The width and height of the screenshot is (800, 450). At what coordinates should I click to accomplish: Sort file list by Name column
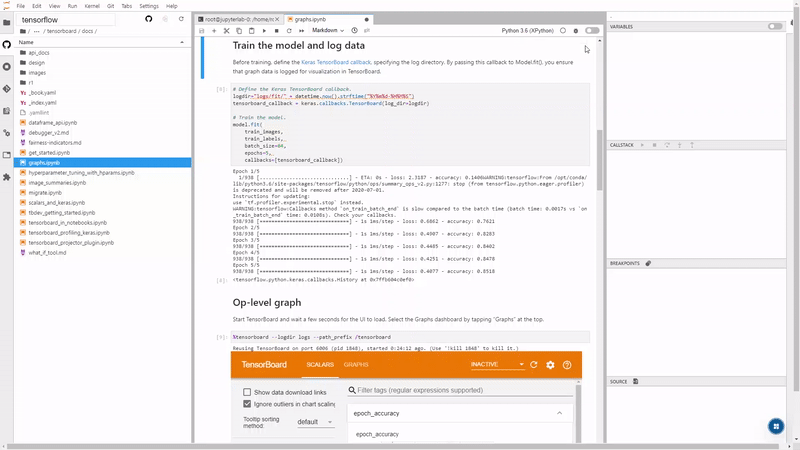click(x=102, y=42)
